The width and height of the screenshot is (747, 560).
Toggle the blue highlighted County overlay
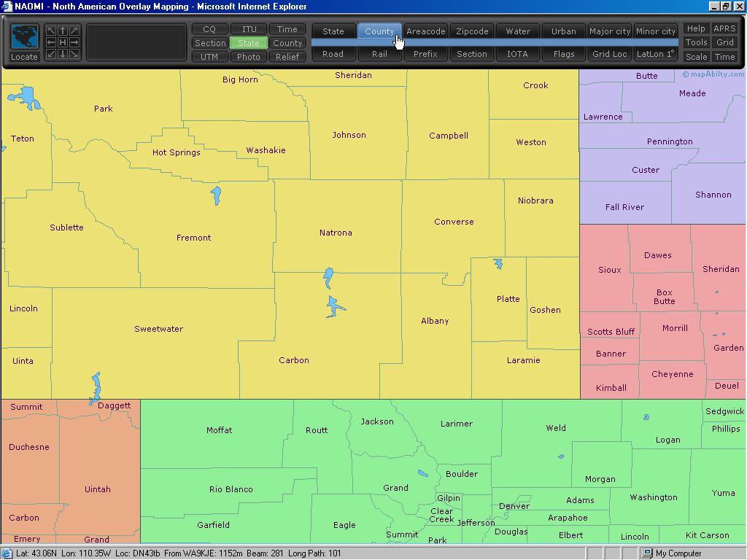click(x=379, y=31)
